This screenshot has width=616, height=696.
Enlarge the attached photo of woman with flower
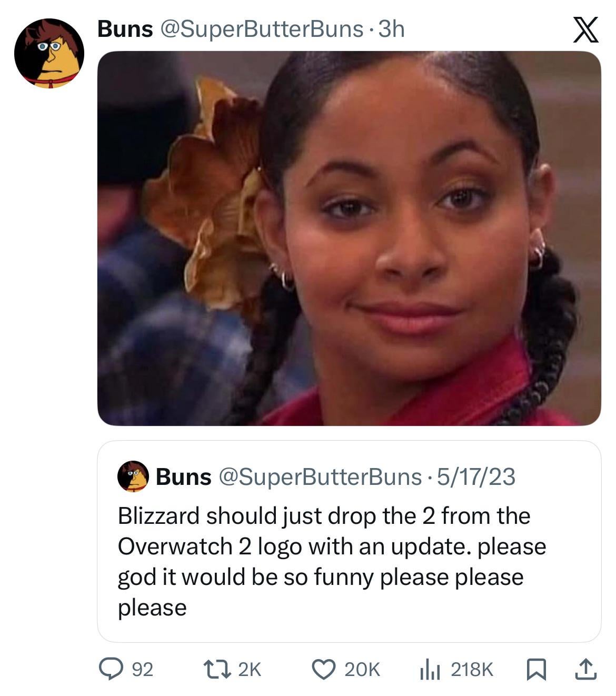pyautogui.click(x=349, y=238)
